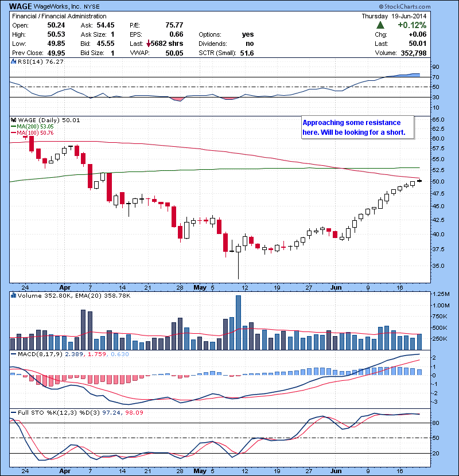This screenshot has width=459, height=476.
Task: Click the RSI(14) indicator icon
Action: click(13, 61)
